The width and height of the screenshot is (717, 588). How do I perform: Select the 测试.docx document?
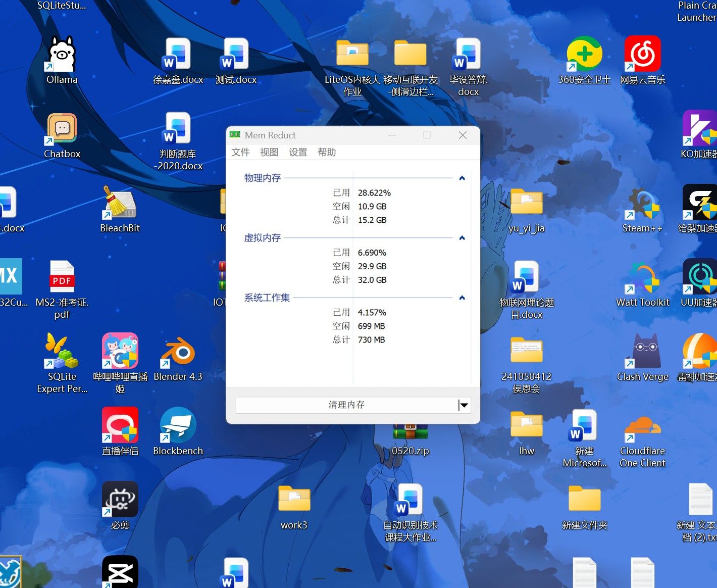coord(236,61)
